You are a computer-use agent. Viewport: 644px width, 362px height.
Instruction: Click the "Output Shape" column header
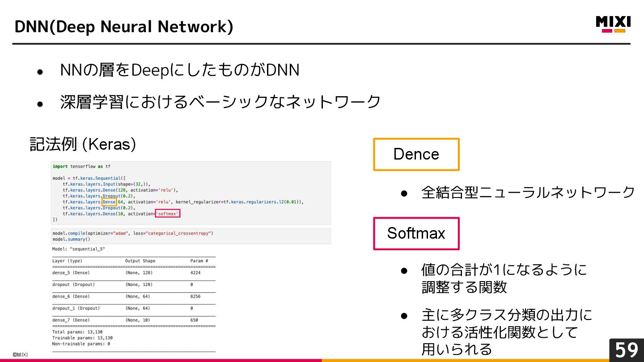pos(140,261)
